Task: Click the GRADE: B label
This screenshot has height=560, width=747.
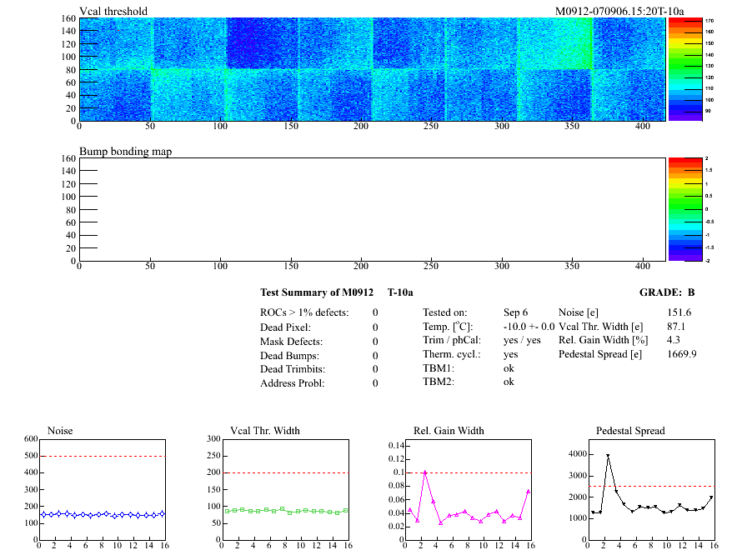Action: click(667, 292)
